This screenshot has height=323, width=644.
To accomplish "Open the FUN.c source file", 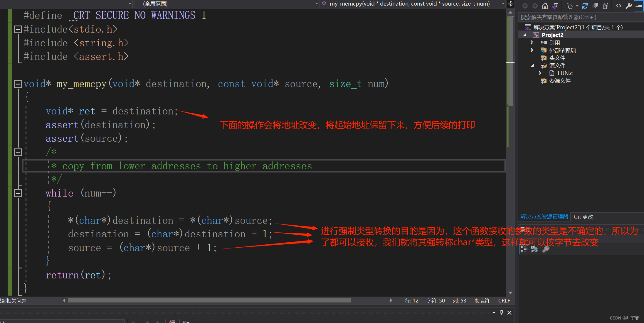I will point(565,73).
